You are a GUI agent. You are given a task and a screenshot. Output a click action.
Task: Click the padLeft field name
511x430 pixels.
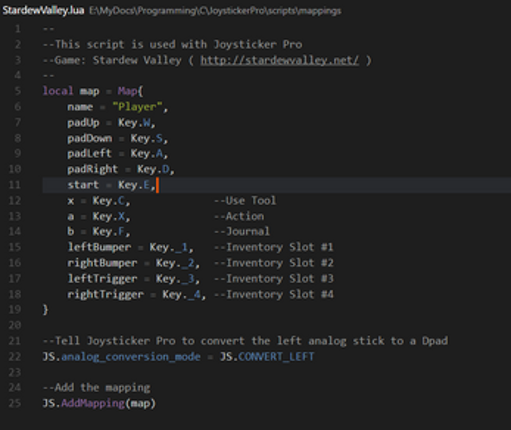[89, 153]
